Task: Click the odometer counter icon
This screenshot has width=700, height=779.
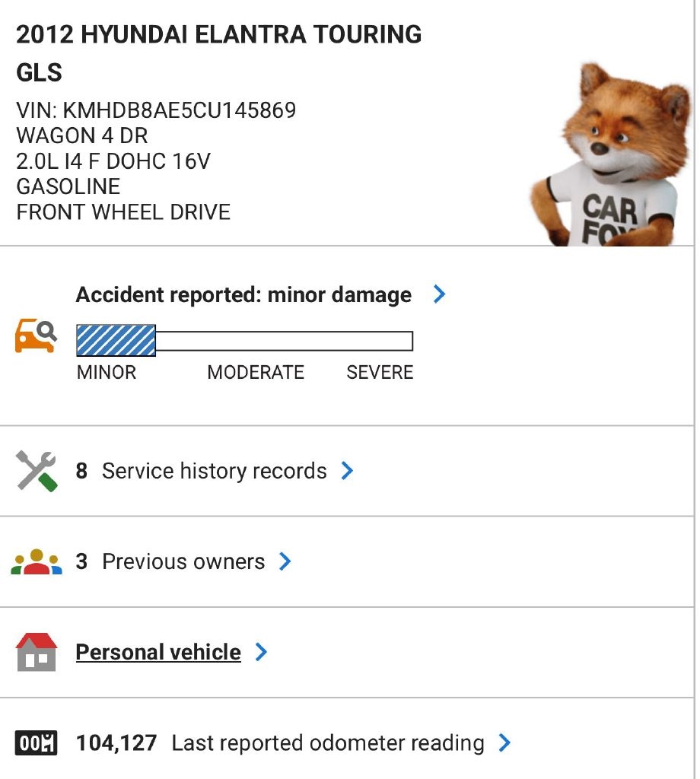Action: point(37,742)
